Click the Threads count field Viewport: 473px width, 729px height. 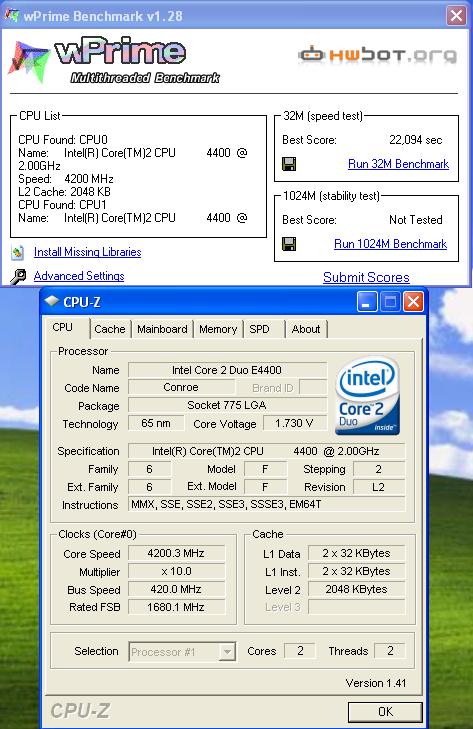tap(390, 651)
